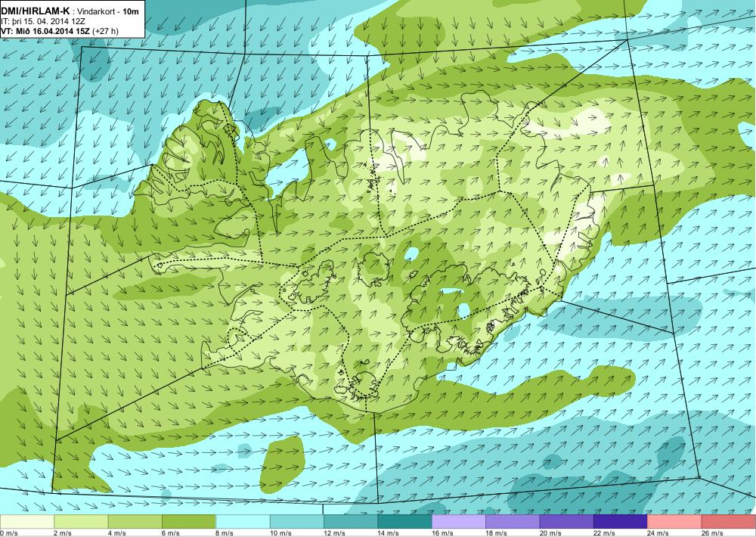This screenshot has height=537, width=756.
Task: Select the lilac 16–18 m/s legend swatch
Action: pos(459,522)
